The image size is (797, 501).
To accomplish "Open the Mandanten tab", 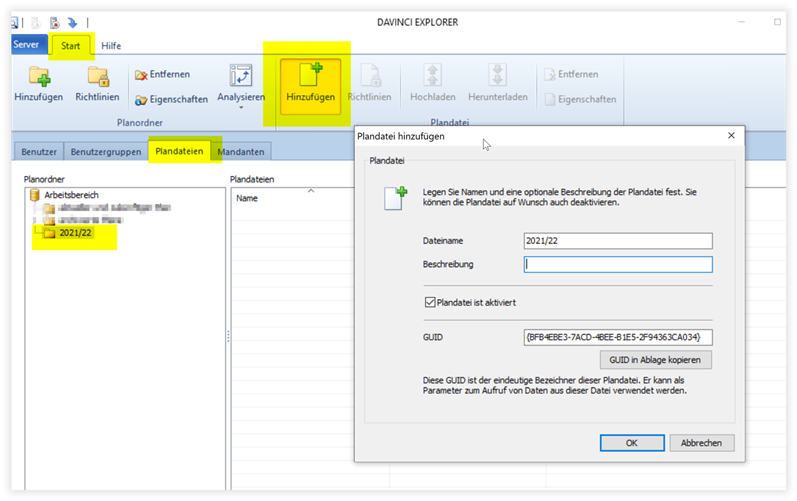I will coord(243,152).
